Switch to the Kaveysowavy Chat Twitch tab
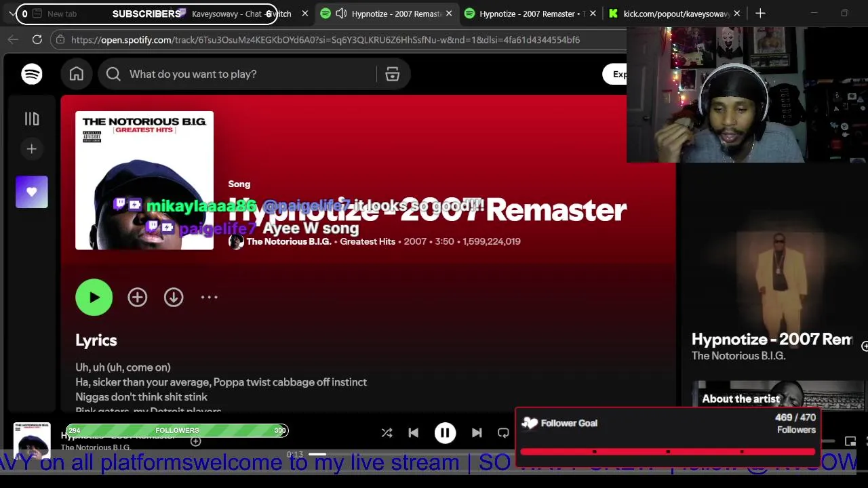 (x=241, y=14)
